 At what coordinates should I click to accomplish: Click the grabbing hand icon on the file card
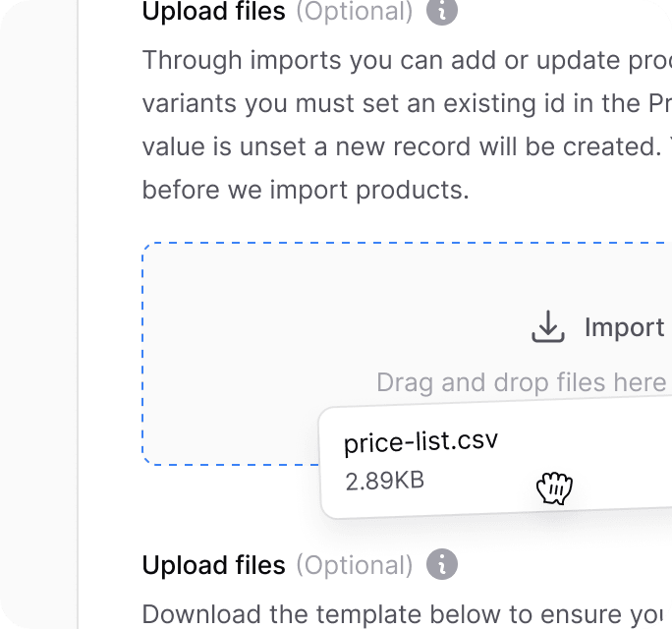pyautogui.click(x=554, y=487)
